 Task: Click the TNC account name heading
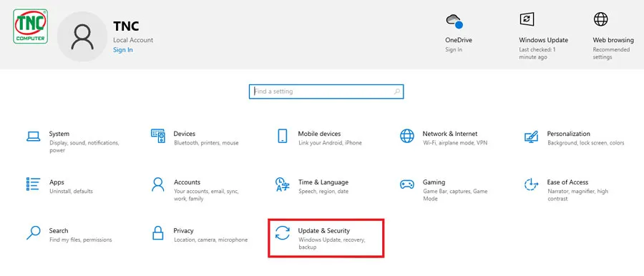coord(126,26)
